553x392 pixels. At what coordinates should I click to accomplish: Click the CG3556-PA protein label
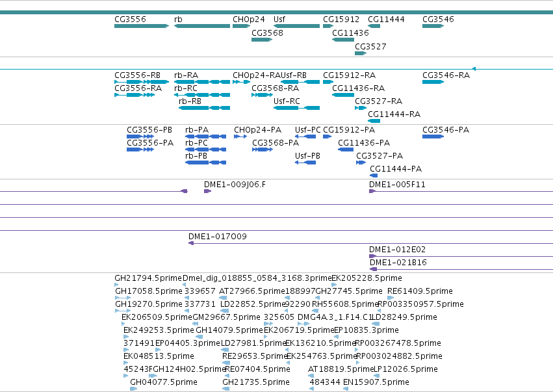click(150, 143)
